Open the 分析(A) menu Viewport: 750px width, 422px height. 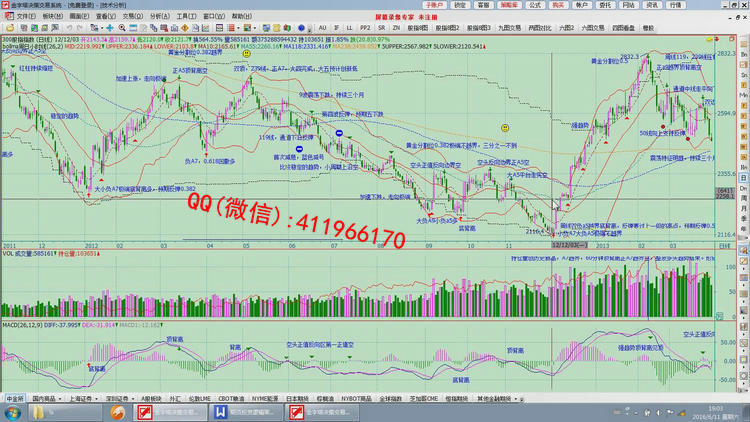160,16
